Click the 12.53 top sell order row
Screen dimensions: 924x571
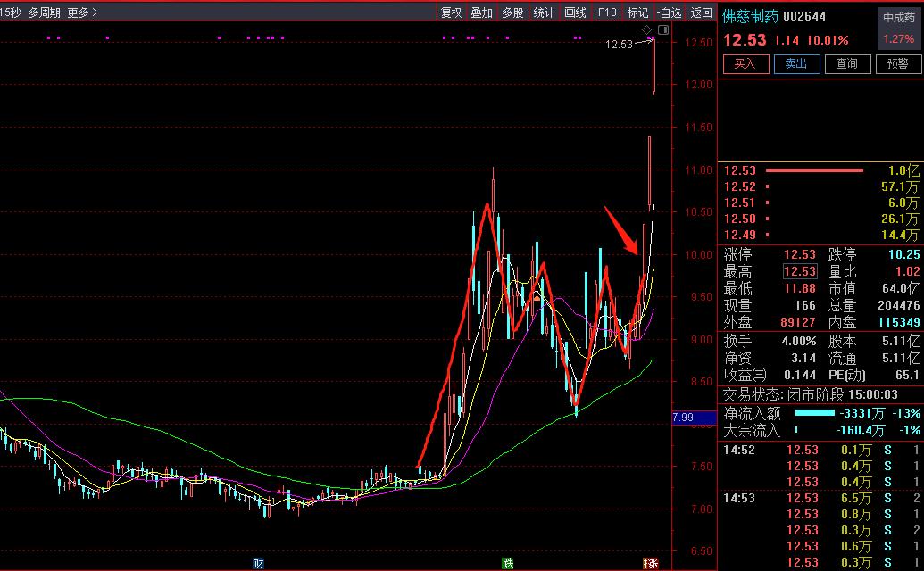coord(820,170)
